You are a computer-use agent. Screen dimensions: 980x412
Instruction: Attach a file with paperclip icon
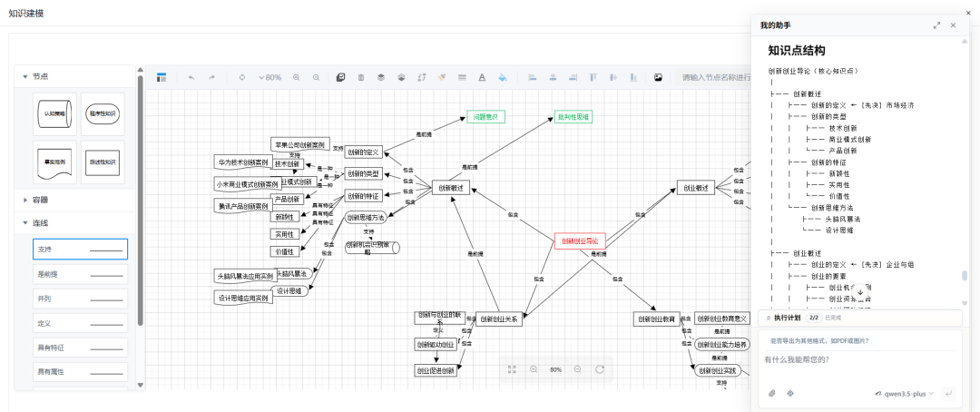click(772, 393)
